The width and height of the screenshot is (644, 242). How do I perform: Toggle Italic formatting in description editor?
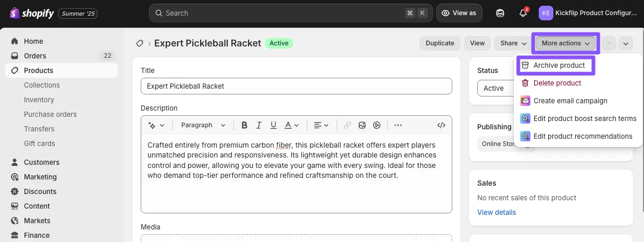coord(258,125)
